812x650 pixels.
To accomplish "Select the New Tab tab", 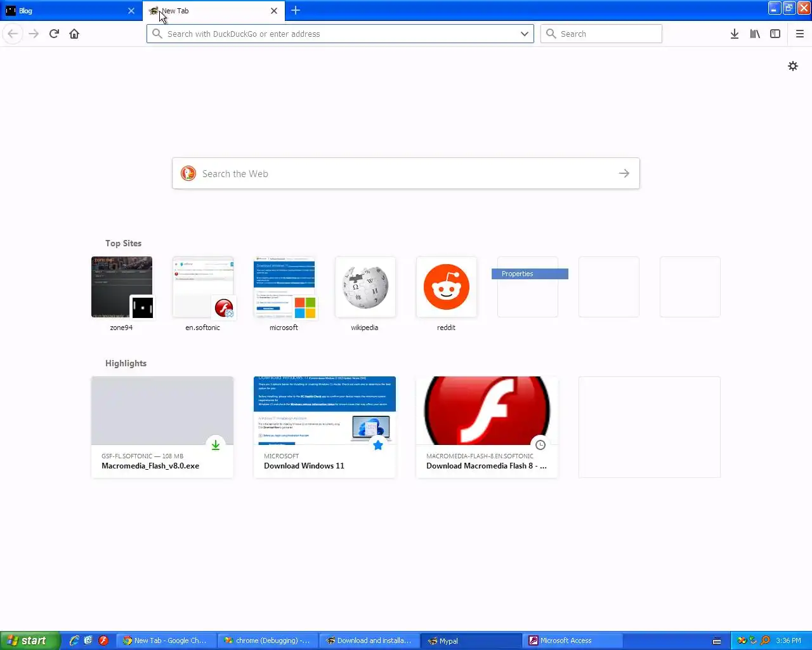I will [214, 11].
